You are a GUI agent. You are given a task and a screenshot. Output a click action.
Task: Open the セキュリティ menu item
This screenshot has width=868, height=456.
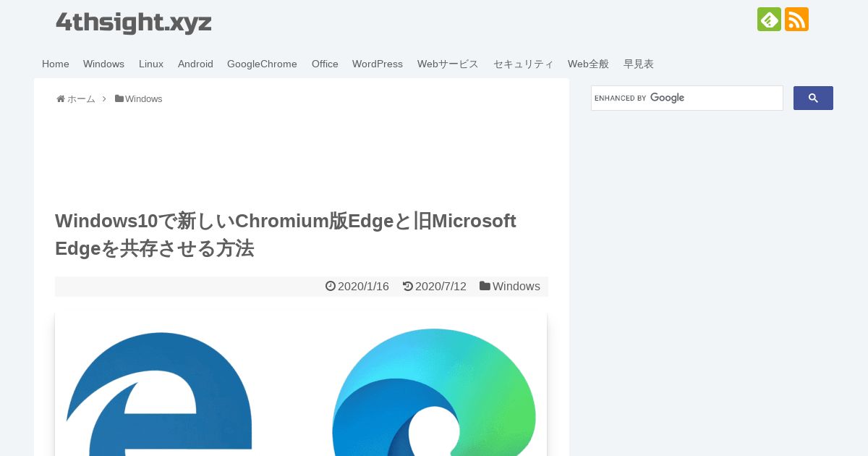[524, 64]
